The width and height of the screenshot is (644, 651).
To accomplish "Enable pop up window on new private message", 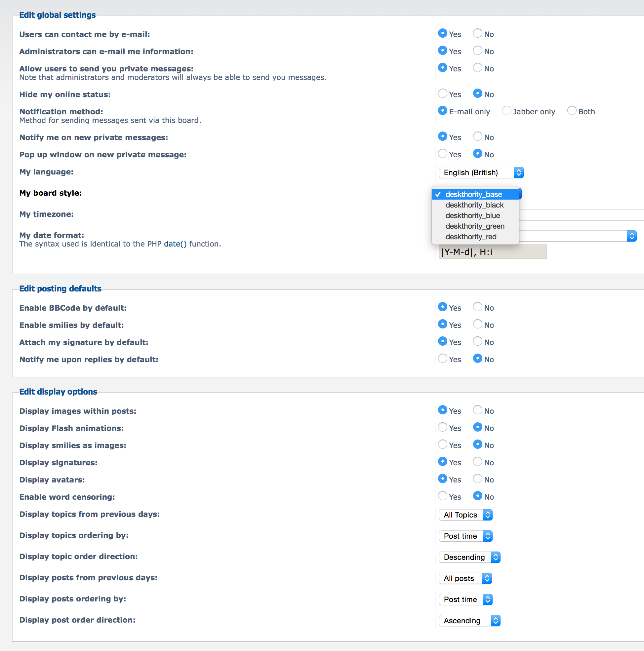I will [x=443, y=154].
